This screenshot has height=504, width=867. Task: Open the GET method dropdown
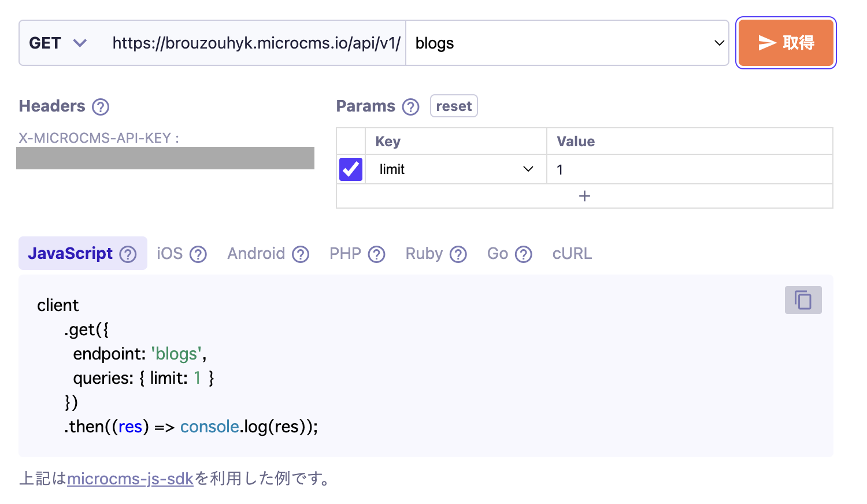click(x=58, y=42)
